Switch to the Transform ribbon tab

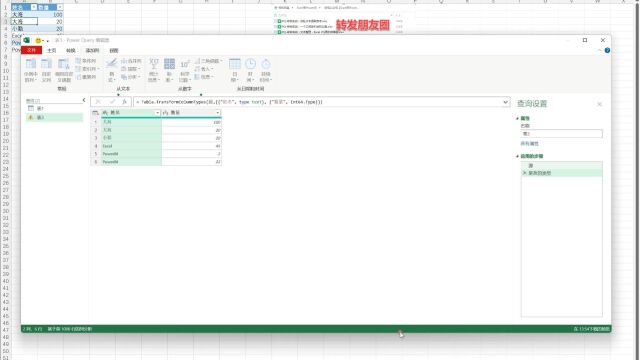[x=71, y=50]
